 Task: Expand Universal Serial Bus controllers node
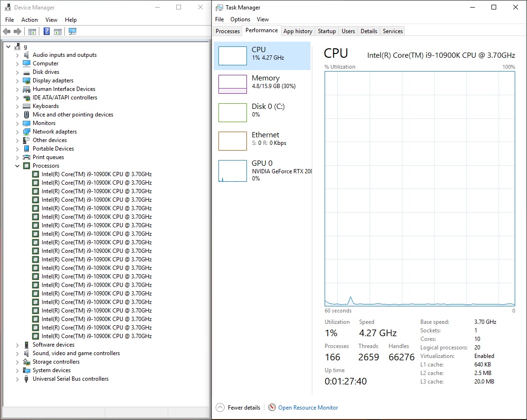[x=18, y=379]
